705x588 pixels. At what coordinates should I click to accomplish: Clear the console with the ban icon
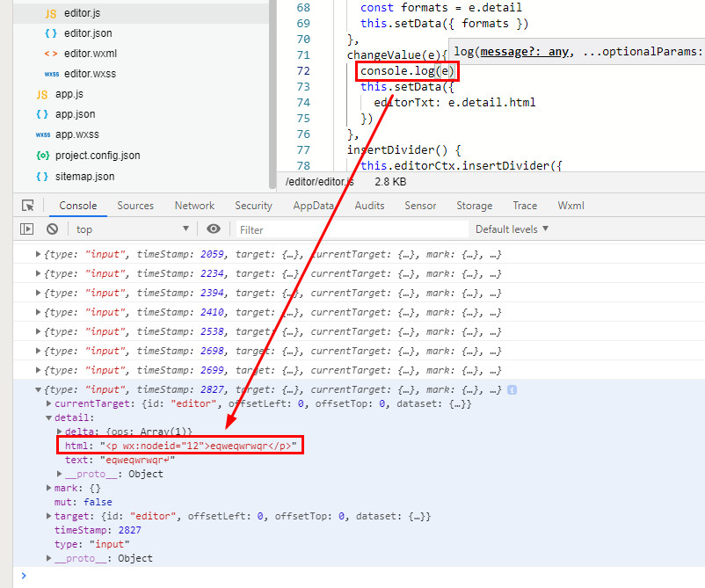[x=52, y=229]
